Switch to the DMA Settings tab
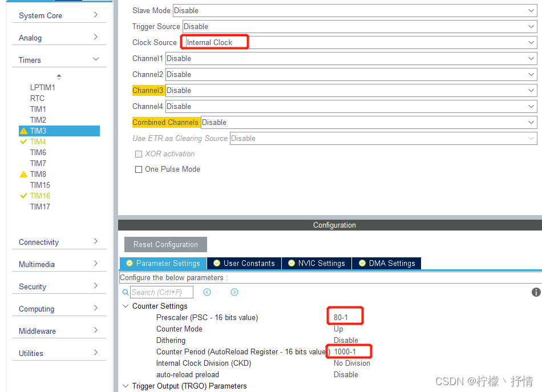542x392 pixels. click(386, 264)
